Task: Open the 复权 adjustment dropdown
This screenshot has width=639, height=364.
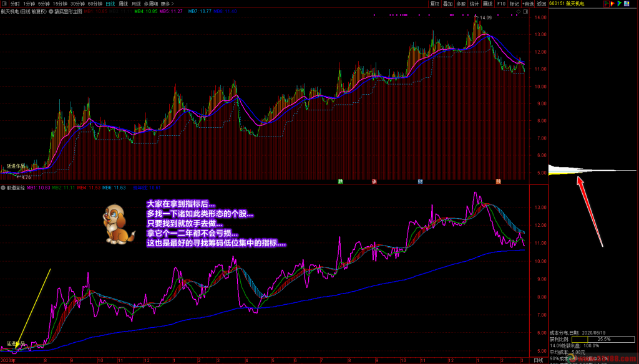Action: tap(435, 4)
